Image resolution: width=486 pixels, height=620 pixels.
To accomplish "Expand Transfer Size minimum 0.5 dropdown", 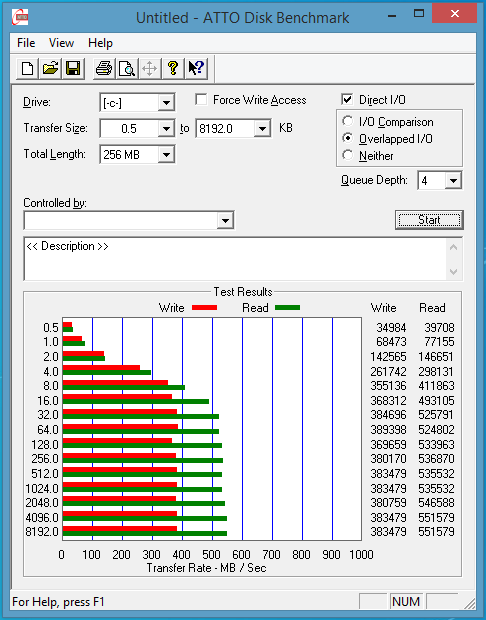I will 166,129.
